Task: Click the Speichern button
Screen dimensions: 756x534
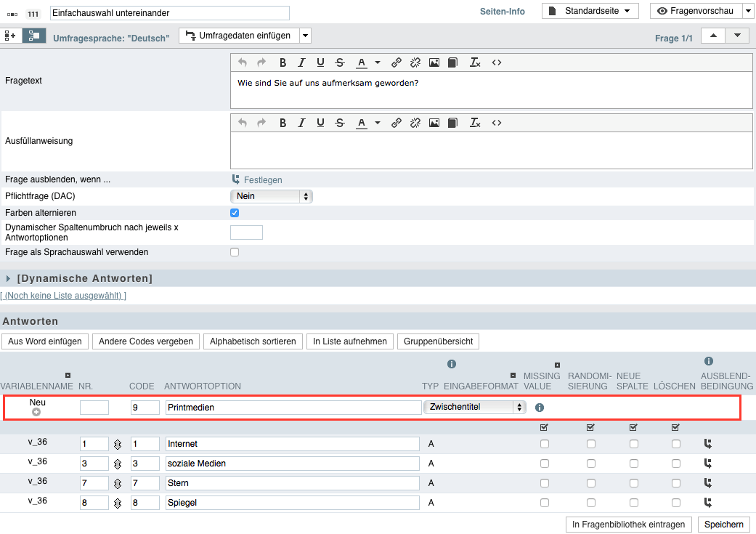Action: pyautogui.click(x=724, y=525)
